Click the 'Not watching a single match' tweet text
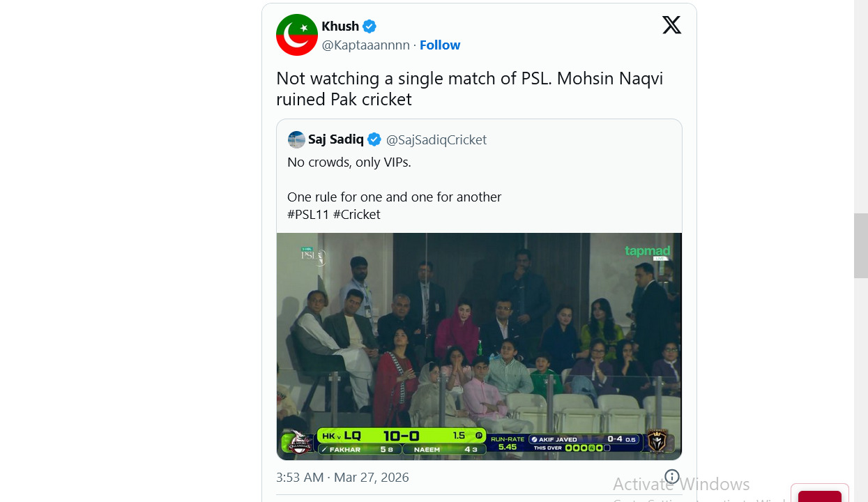 pyautogui.click(x=469, y=89)
